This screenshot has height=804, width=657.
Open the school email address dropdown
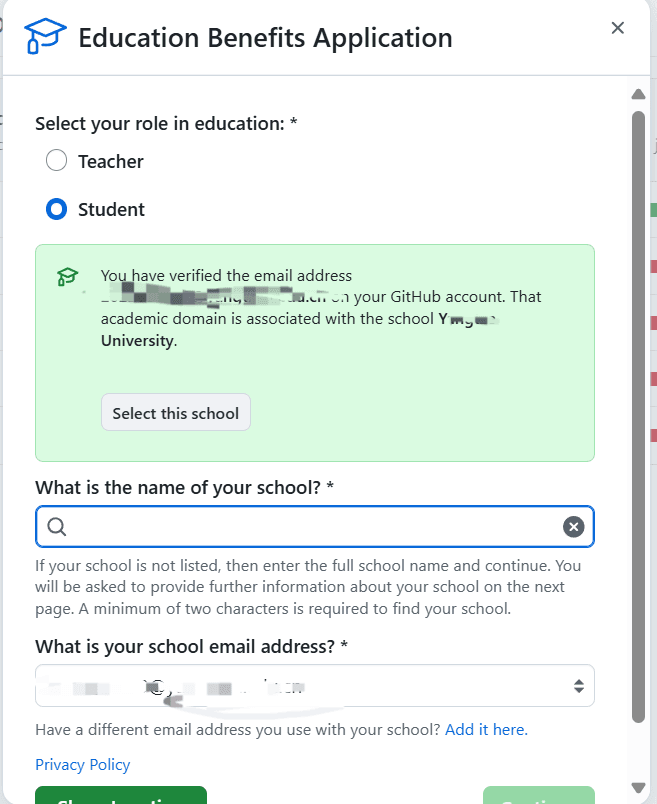(x=314, y=686)
